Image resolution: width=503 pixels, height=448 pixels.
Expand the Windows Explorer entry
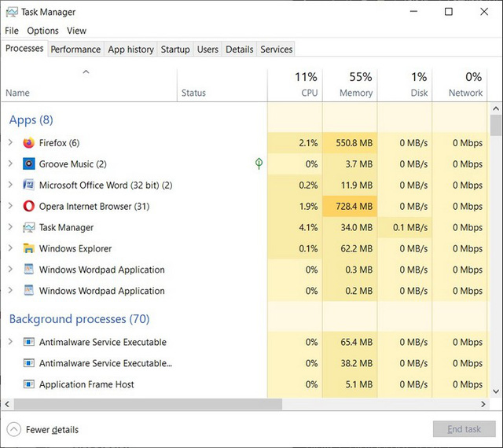10,248
